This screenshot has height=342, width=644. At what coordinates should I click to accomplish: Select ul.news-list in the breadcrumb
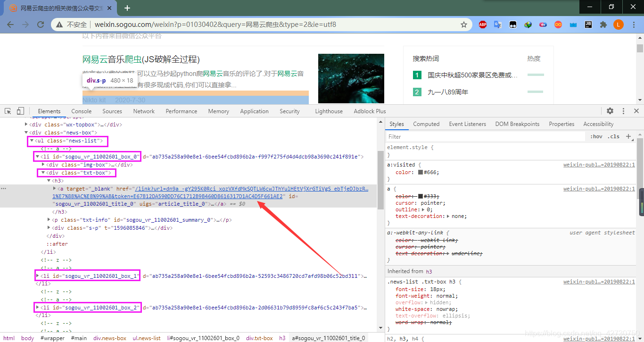147,338
